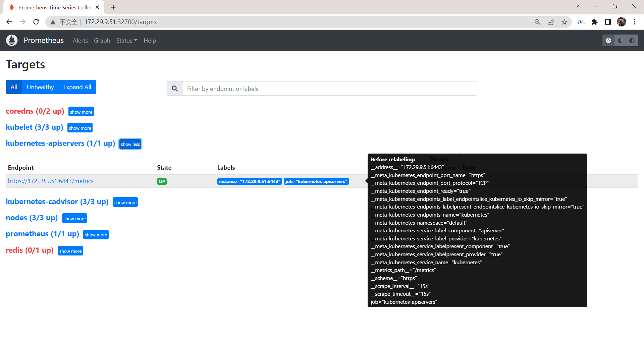Click the kubelet (3/3 up) heading
This screenshot has height=345, width=644.
tap(35, 127)
